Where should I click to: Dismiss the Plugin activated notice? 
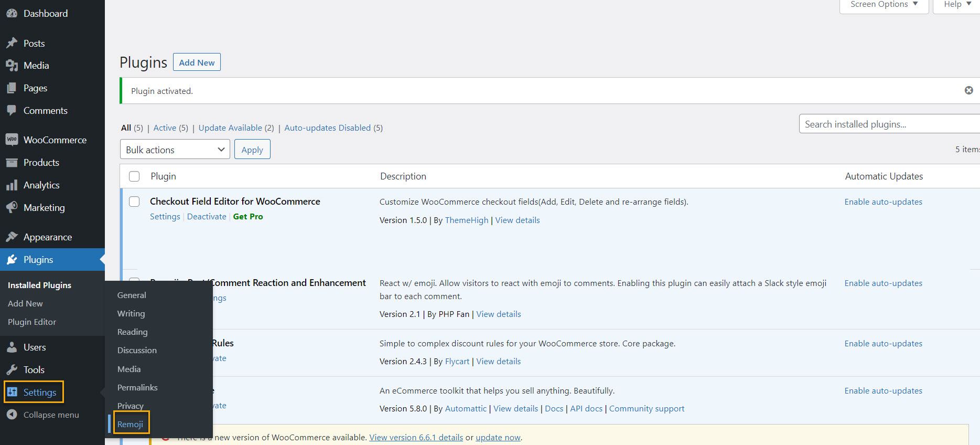coord(968,90)
